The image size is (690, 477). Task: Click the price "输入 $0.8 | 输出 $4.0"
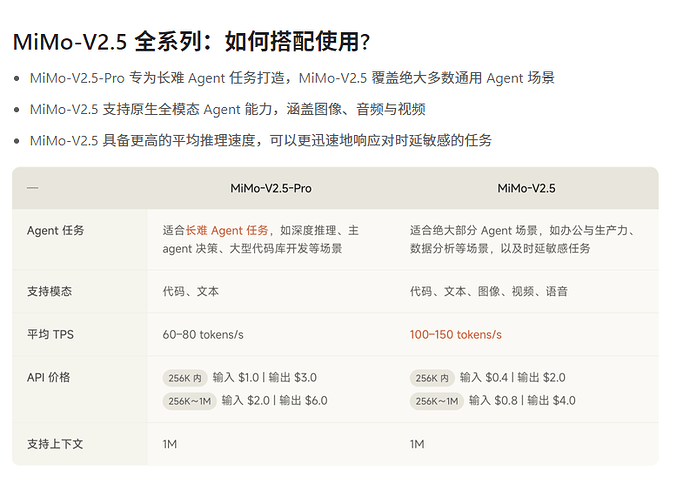(x=522, y=400)
